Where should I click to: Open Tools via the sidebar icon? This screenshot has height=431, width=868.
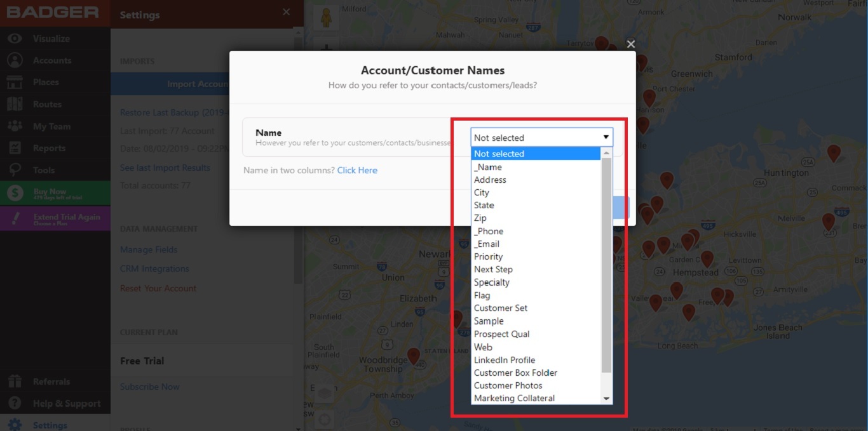tap(15, 170)
